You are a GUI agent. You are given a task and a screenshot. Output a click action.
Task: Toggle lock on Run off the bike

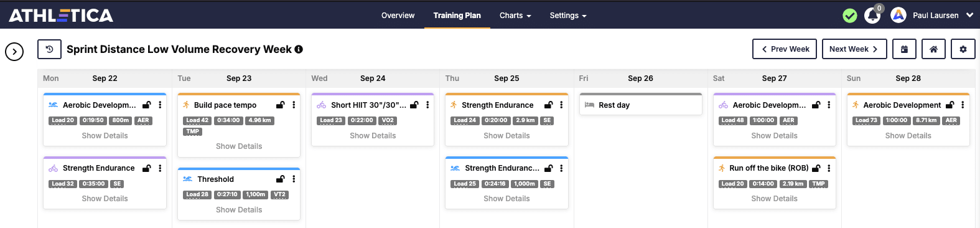[x=816, y=168]
